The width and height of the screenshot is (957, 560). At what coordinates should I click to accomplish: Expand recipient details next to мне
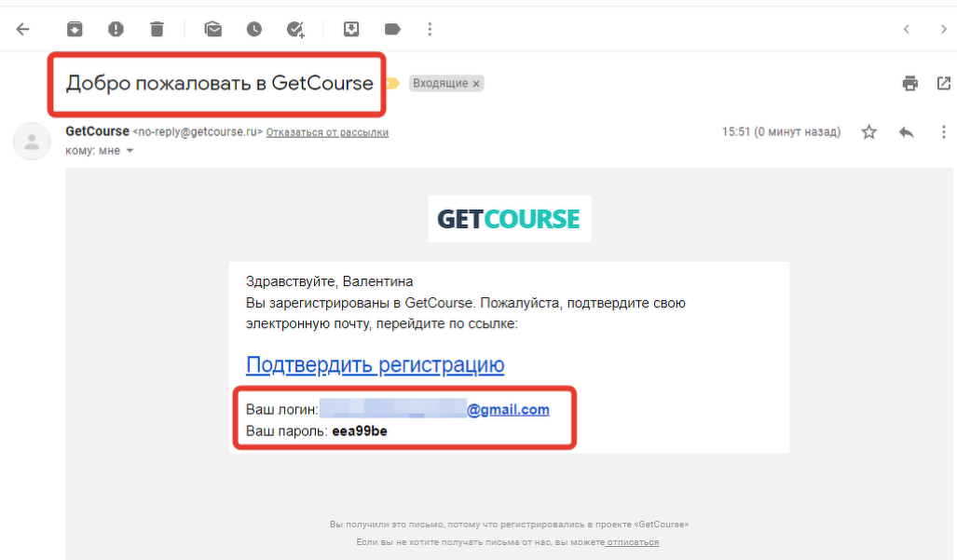point(130,151)
